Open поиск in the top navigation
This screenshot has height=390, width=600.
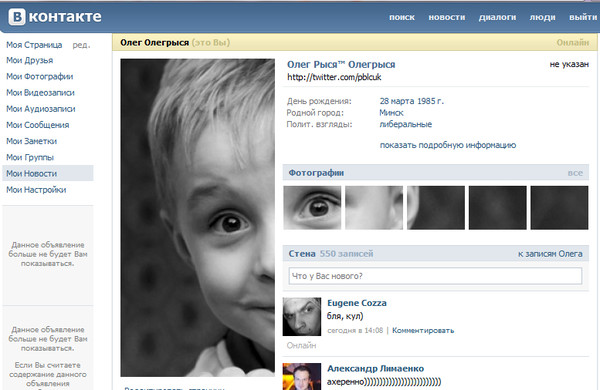[x=402, y=17]
